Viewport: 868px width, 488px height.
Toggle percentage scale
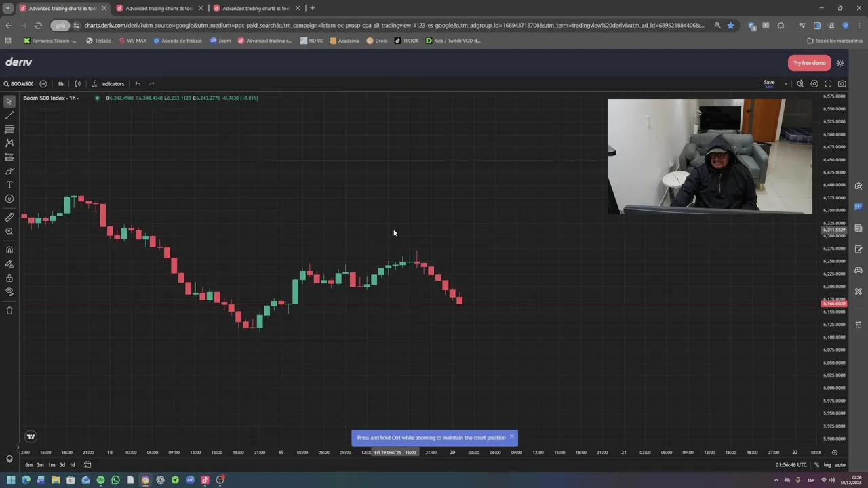click(816, 465)
